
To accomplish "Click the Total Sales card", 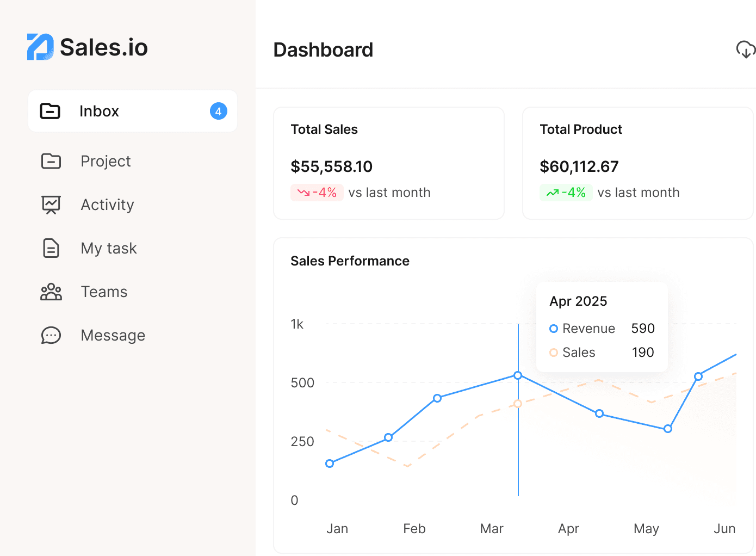I will [389, 163].
